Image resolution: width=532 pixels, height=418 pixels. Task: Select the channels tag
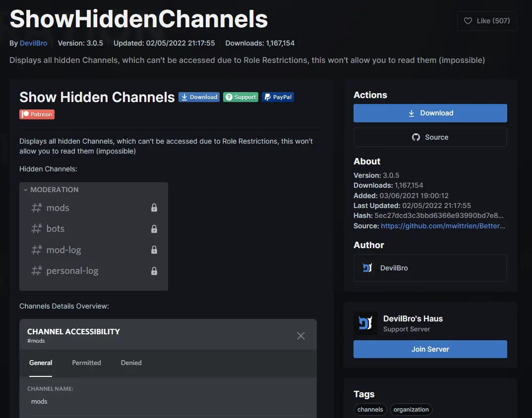click(x=370, y=410)
